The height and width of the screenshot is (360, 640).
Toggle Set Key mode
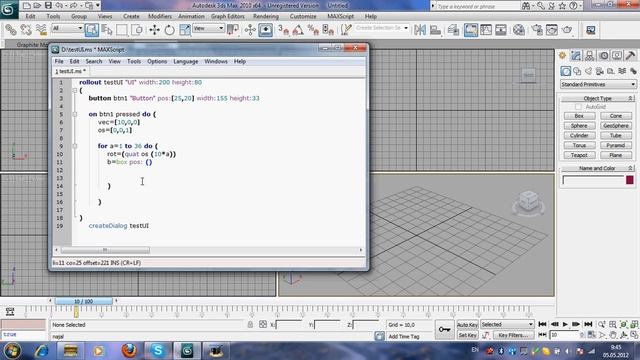coord(467,335)
